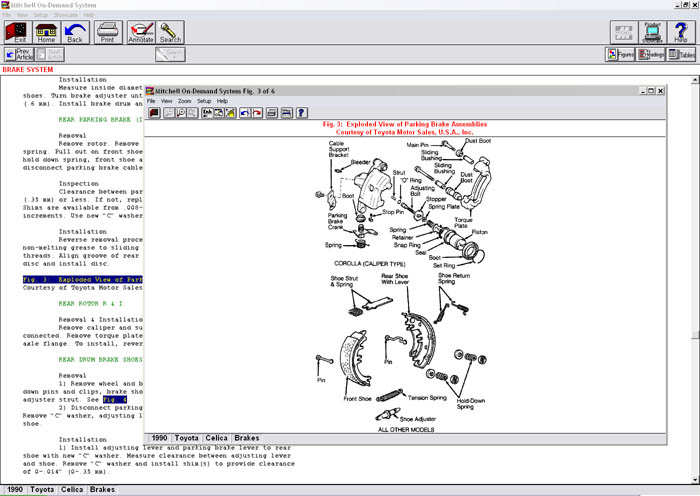Go to Home screen
The image size is (700, 496).
(46, 32)
